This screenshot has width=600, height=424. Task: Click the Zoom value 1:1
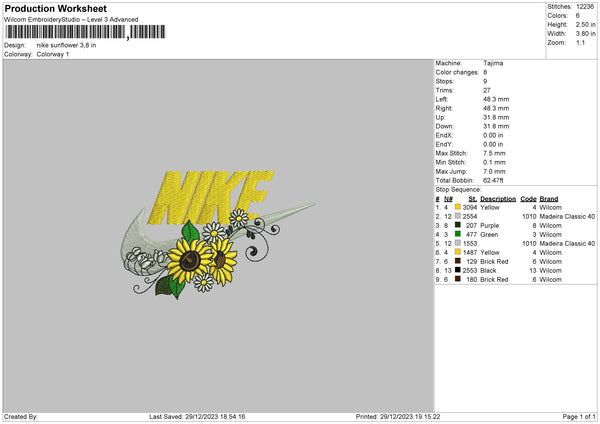(580, 42)
